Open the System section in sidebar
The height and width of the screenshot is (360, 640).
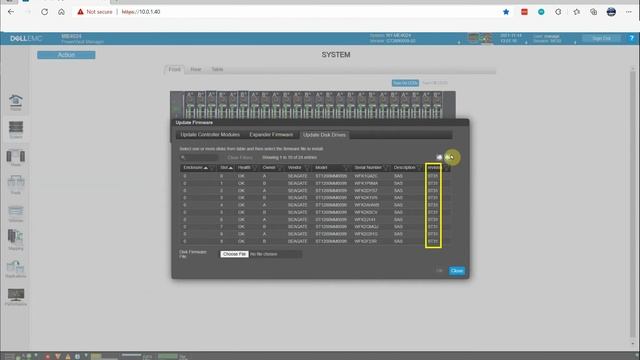pyautogui.click(x=16, y=130)
